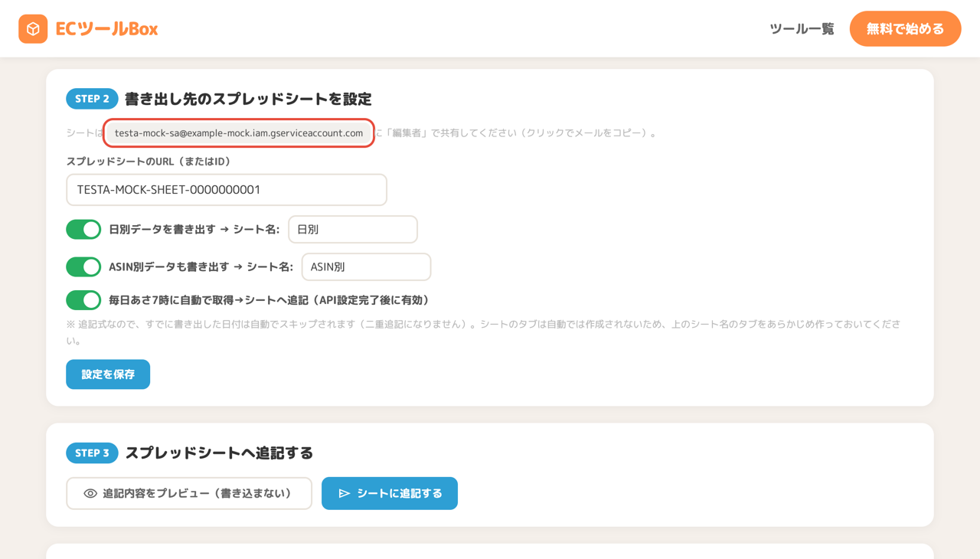Click the ASIN別データも書き出す → シート名 label

[x=201, y=266]
